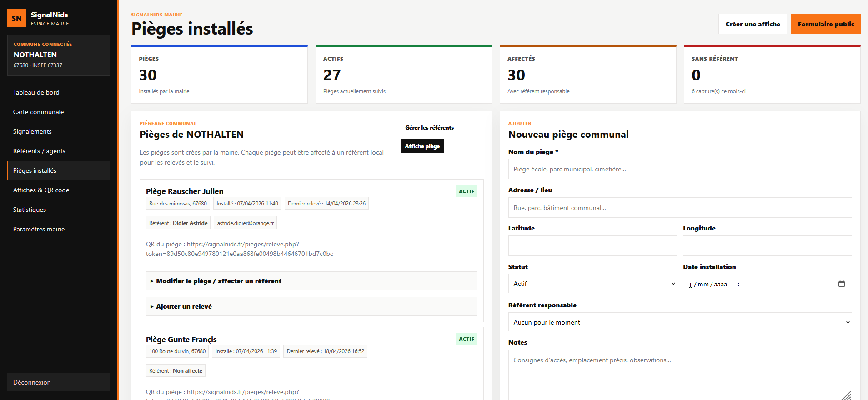The image size is (868, 400).
Task: Click the SANS RÉFÉRENT 0 statistic card
Action: click(x=772, y=75)
